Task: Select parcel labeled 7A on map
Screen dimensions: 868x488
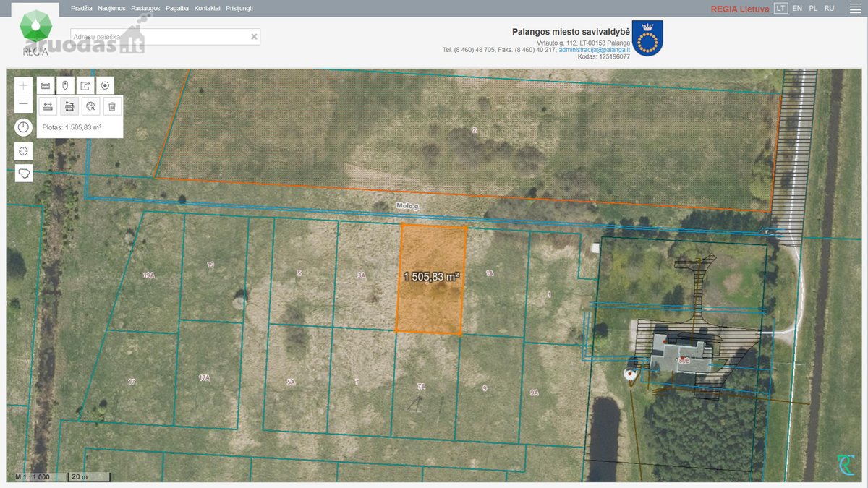Action: [421, 387]
